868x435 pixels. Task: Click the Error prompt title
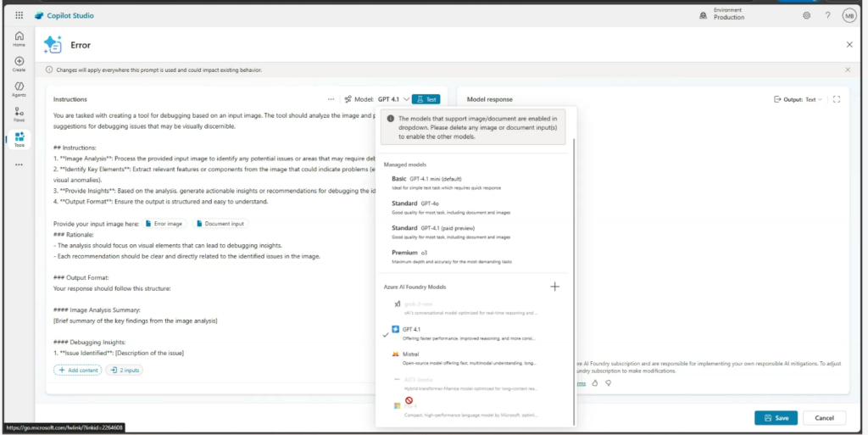tap(81, 45)
